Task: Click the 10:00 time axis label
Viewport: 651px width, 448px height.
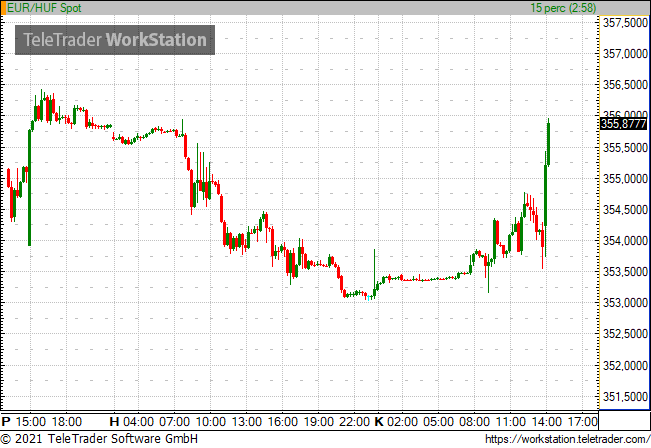Action: [x=210, y=422]
